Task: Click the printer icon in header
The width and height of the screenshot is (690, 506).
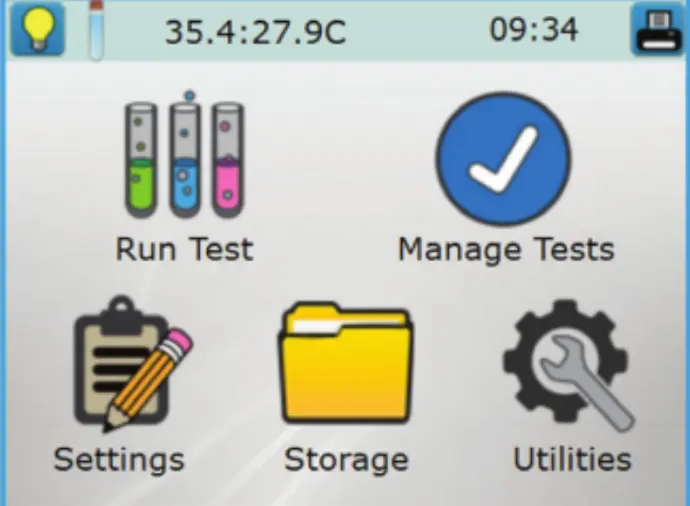Action: click(659, 29)
